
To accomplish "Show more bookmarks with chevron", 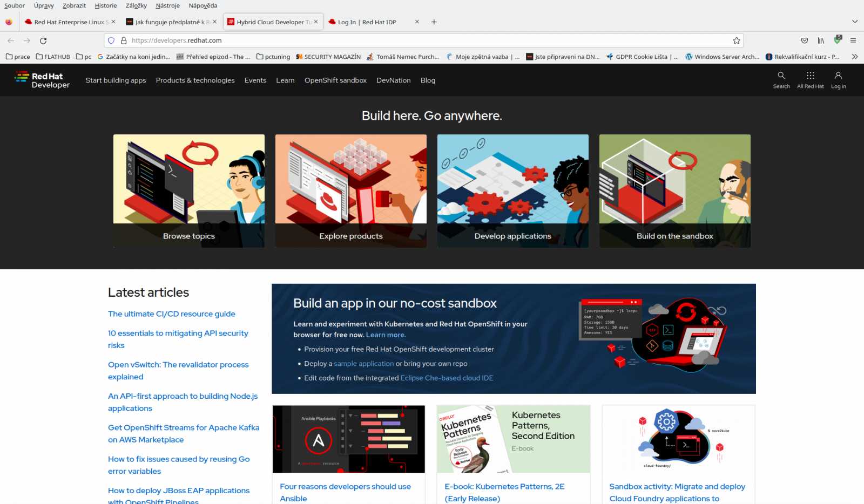I will (854, 57).
